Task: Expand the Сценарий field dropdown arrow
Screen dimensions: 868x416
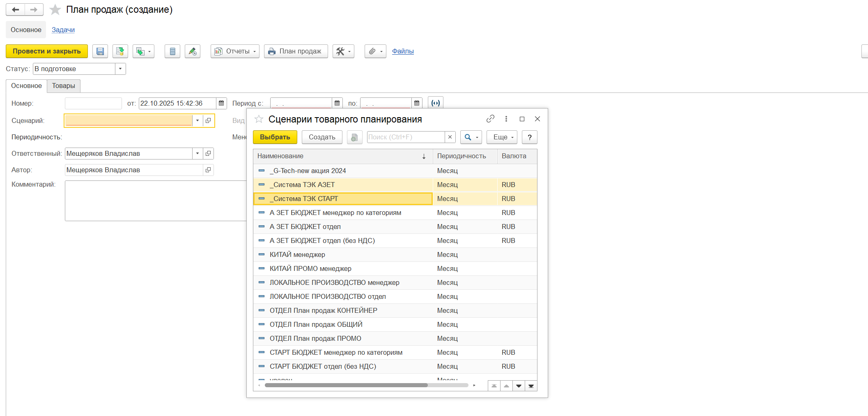Action: point(197,120)
